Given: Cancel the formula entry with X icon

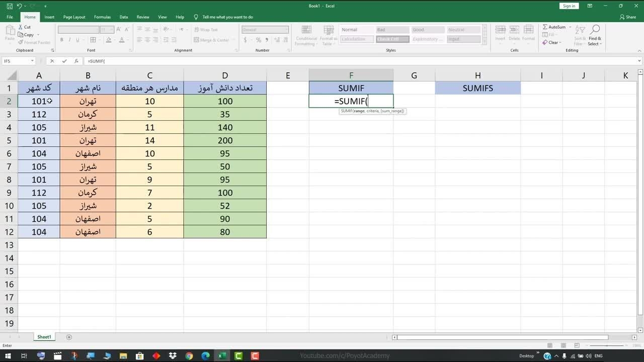Looking at the screenshot, I should pos(52,61).
